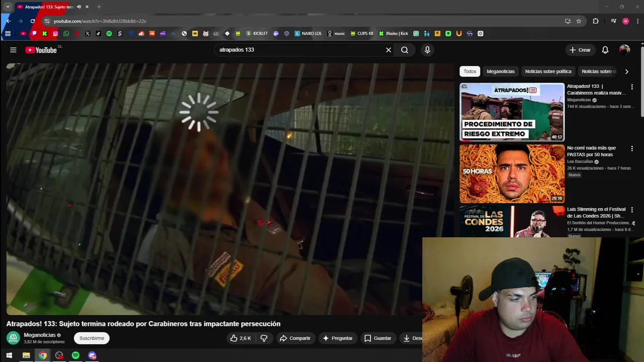The width and height of the screenshot is (644, 362).
Task: Open the music bookmark
Action: (x=336, y=34)
